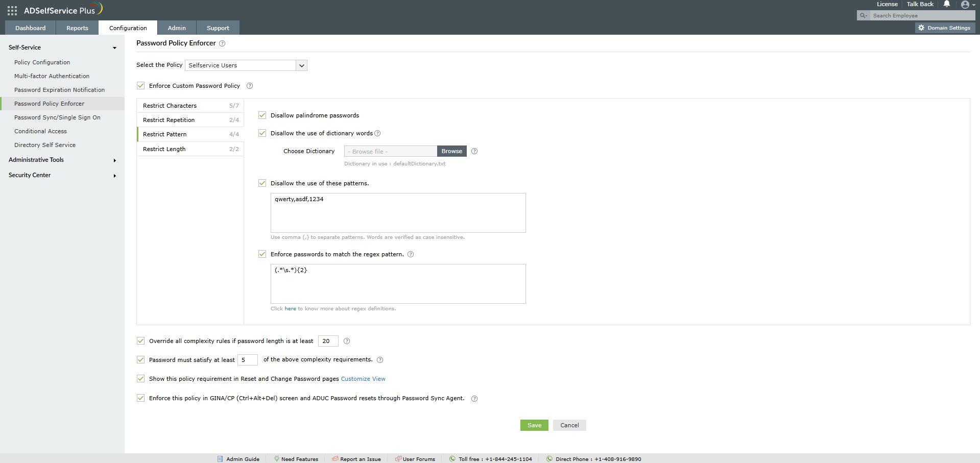980x463 pixels.
Task: Click the help icon beside Password Policy Enforcer
Action: [222, 43]
